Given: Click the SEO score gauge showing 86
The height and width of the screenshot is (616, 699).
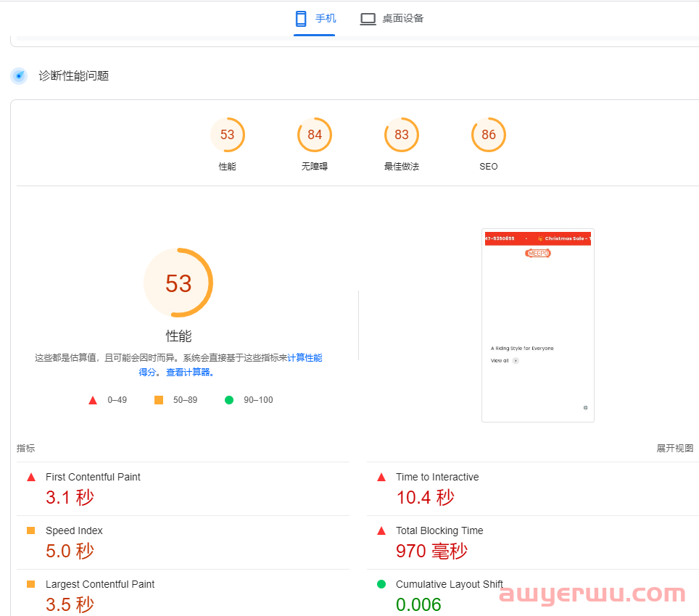Looking at the screenshot, I should click(x=488, y=135).
